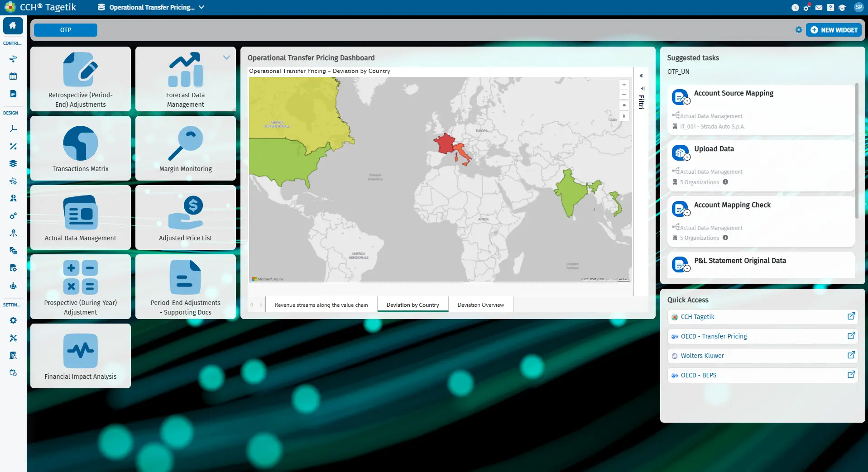868x472 pixels.
Task: Click the calendar icon in left sidebar
Action: click(x=13, y=76)
